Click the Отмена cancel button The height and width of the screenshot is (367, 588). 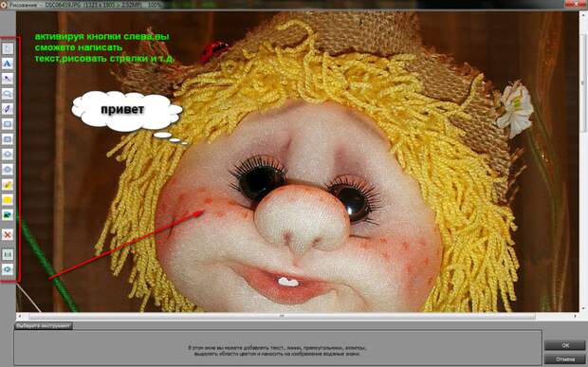click(x=564, y=359)
